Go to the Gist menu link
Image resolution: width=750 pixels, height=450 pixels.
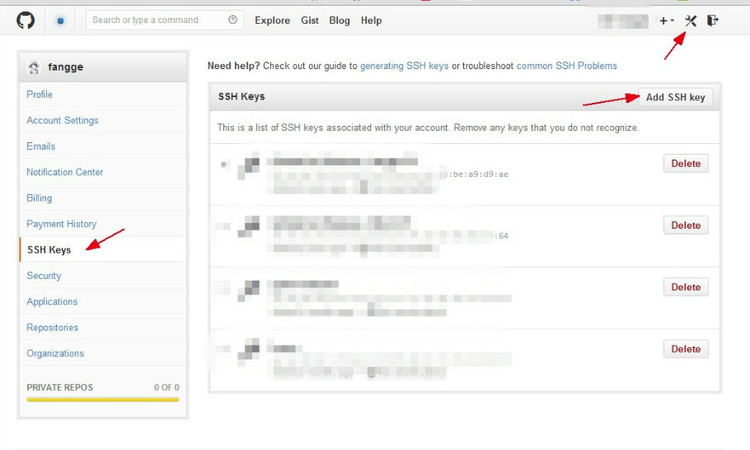pos(309,20)
